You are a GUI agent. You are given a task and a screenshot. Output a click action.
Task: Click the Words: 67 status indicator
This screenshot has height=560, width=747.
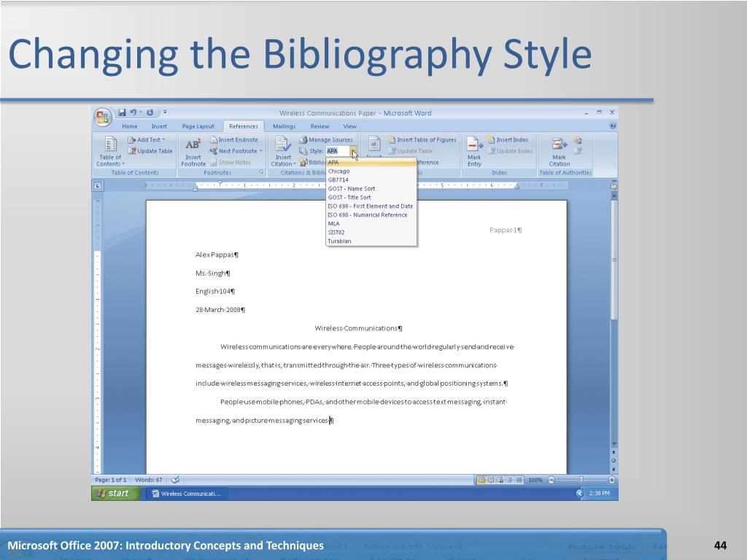149,480
